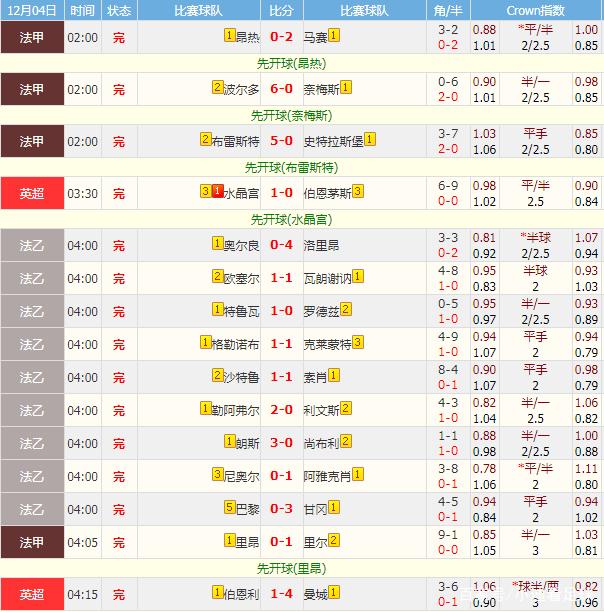
Task: Click the yellow card badge beside 曼城
Action: pos(334,592)
